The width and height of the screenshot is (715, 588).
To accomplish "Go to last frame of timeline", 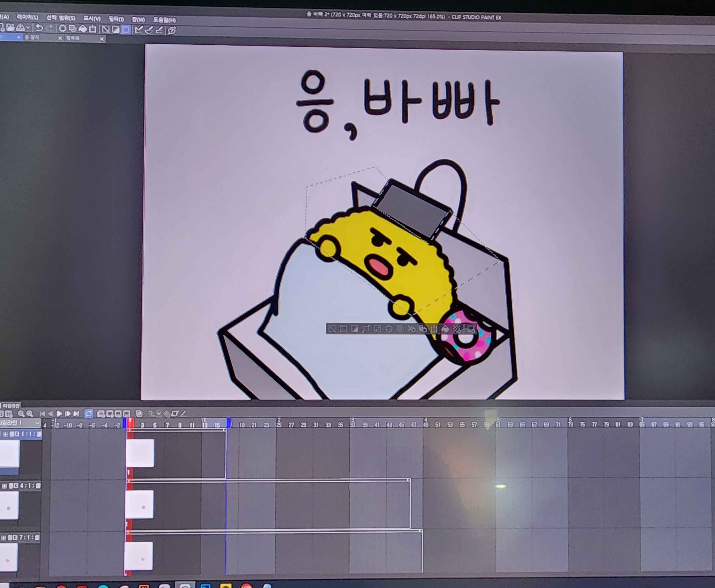I will (x=76, y=414).
